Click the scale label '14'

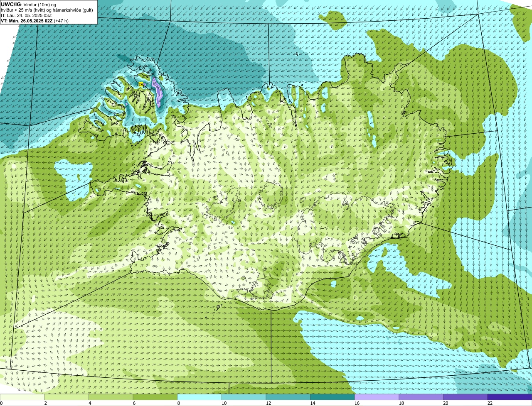point(313,403)
